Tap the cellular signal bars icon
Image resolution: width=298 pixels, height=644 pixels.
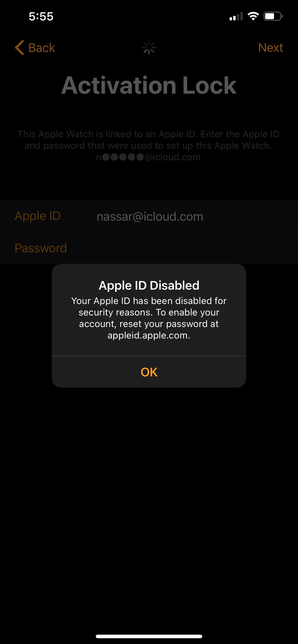[x=236, y=16]
